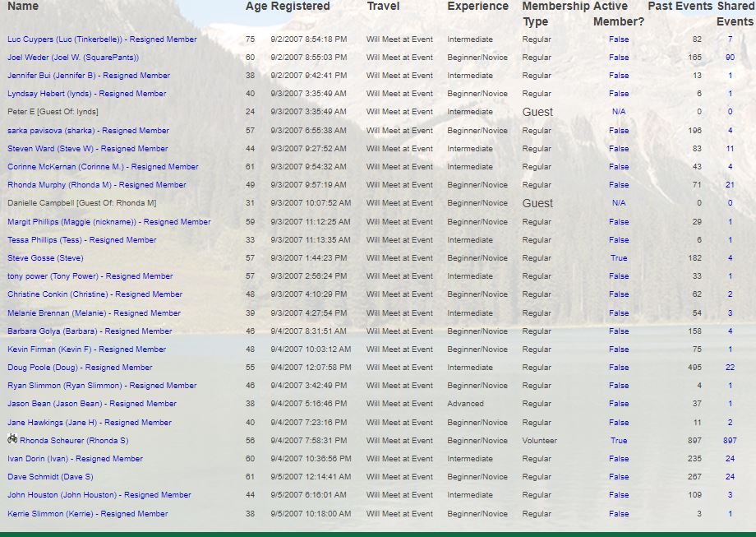Select Lyndsay Hebert (lynds) name link
Screen dimensions: 756x537
[87, 94]
